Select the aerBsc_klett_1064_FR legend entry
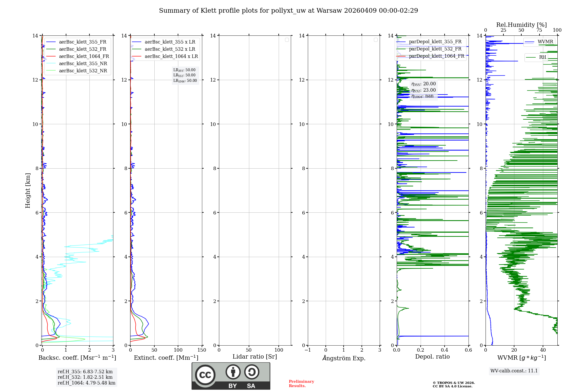The height and width of the screenshot is (392, 577). pyautogui.click(x=84, y=56)
